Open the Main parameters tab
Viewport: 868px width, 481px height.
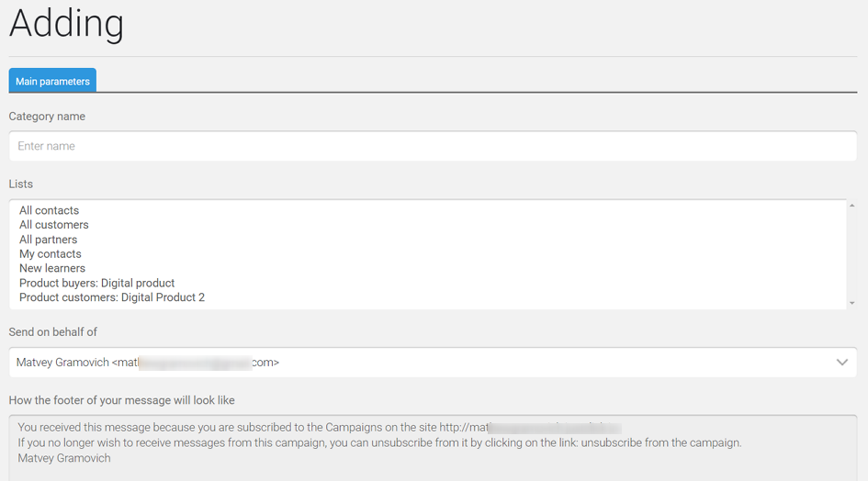point(52,81)
